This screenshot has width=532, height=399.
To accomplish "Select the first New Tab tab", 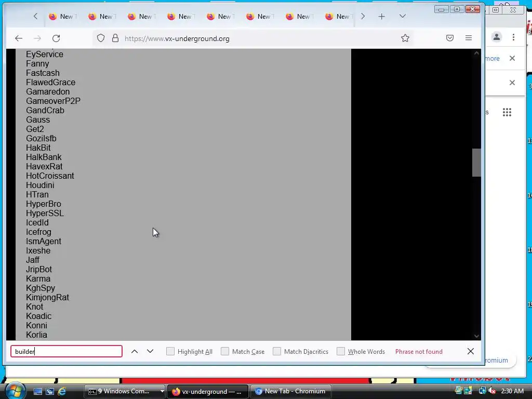I will point(63,16).
